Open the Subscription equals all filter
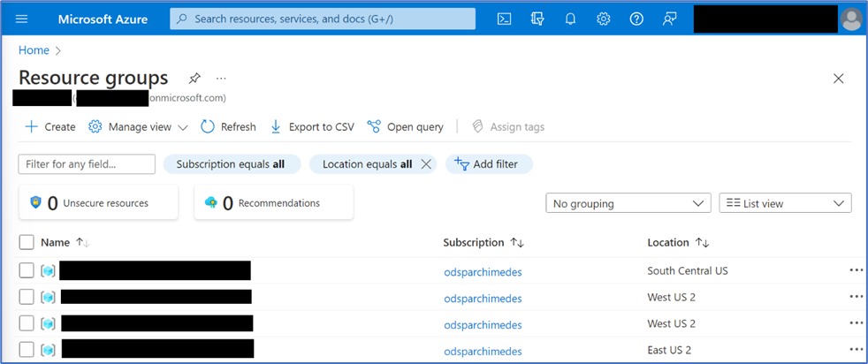 pyautogui.click(x=232, y=164)
